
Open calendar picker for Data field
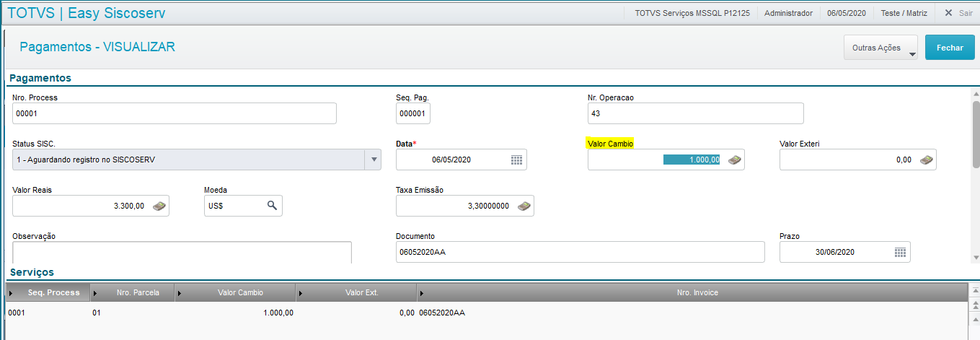516,160
